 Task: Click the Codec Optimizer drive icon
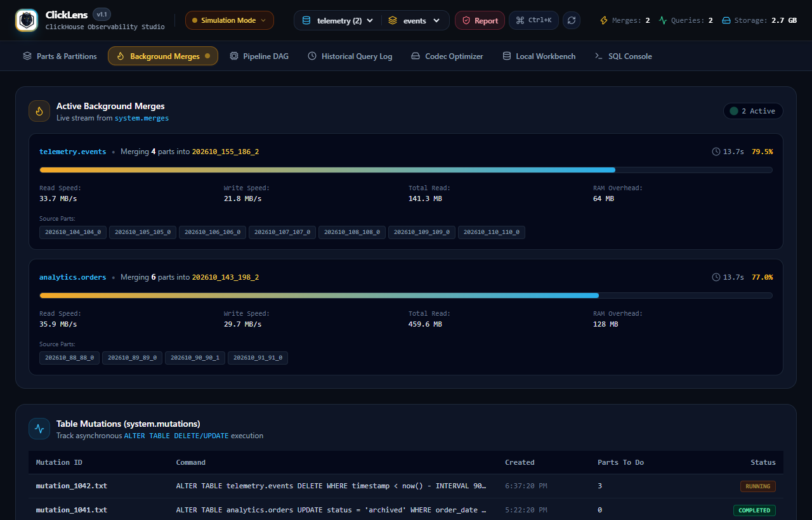(x=416, y=56)
